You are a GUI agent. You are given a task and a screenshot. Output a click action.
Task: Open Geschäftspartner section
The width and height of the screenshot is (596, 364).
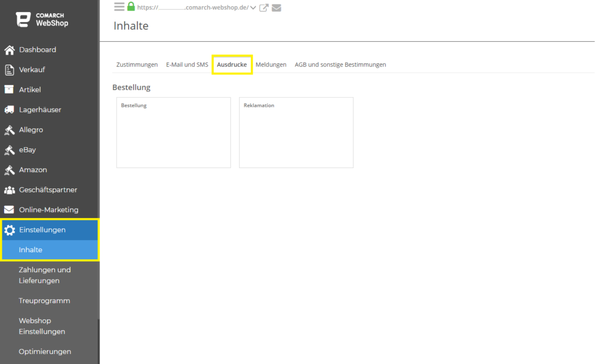tap(49, 190)
